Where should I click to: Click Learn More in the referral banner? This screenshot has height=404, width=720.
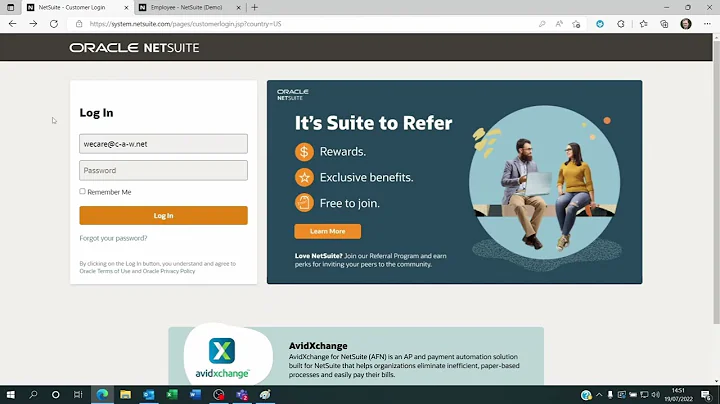(327, 231)
